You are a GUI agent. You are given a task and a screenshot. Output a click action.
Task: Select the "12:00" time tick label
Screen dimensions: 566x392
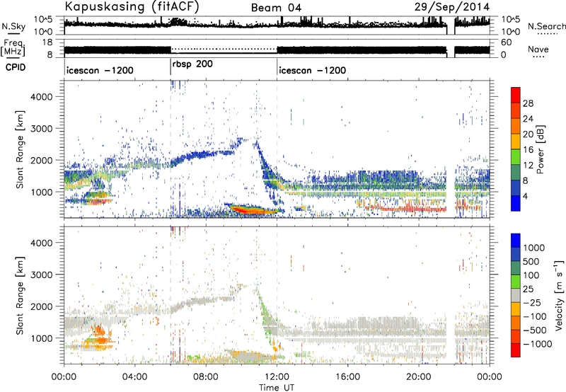277,377
